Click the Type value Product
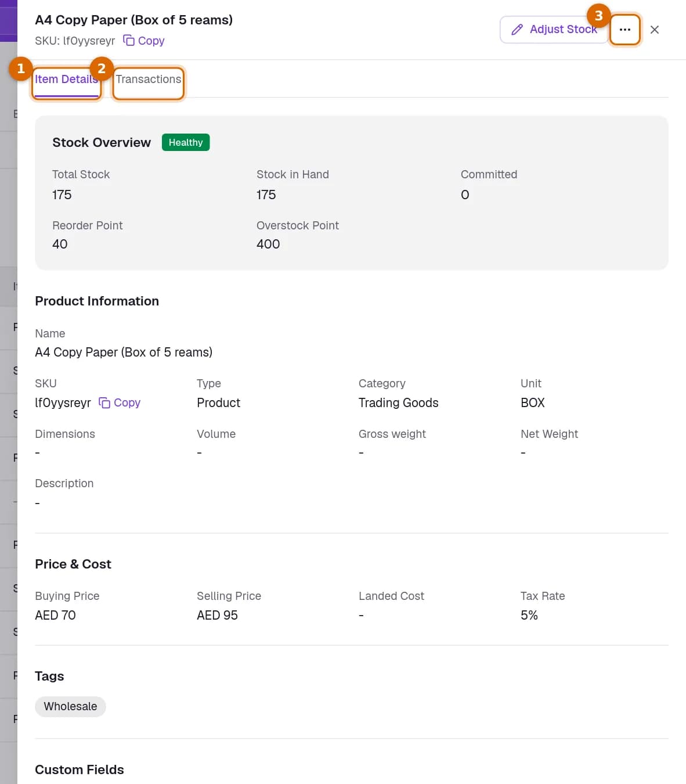This screenshot has height=784, width=686. 218,403
